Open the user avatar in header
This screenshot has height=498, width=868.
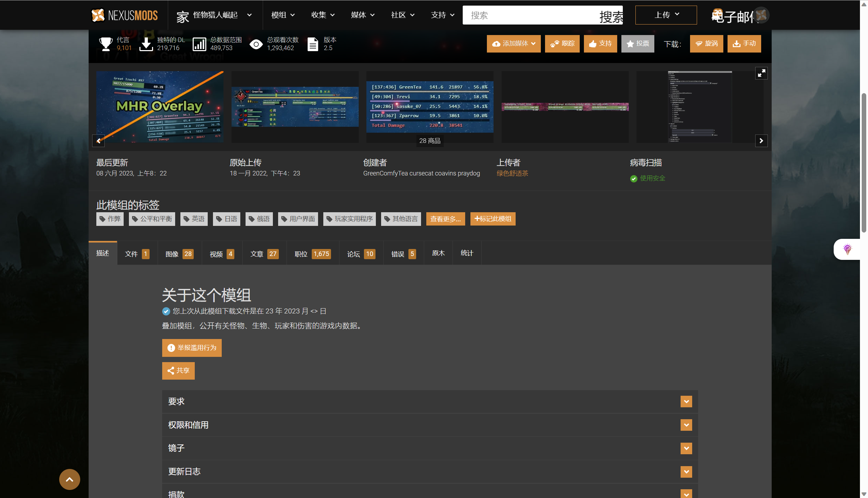coord(762,15)
